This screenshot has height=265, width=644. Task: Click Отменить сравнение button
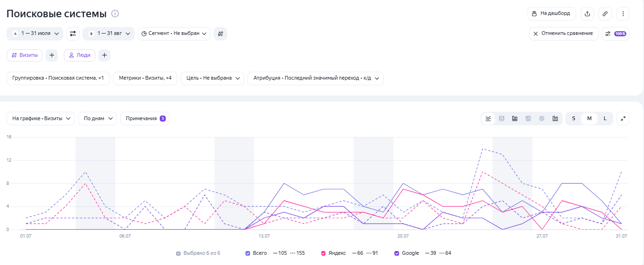click(x=563, y=34)
